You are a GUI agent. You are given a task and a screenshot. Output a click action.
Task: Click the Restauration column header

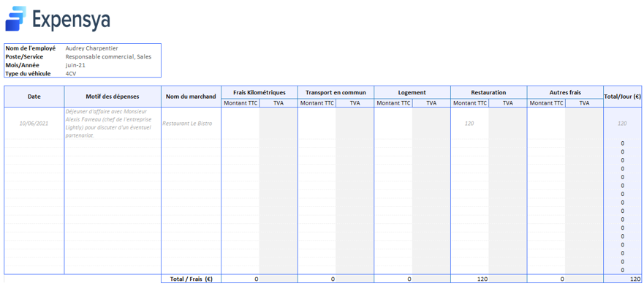click(488, 92)
